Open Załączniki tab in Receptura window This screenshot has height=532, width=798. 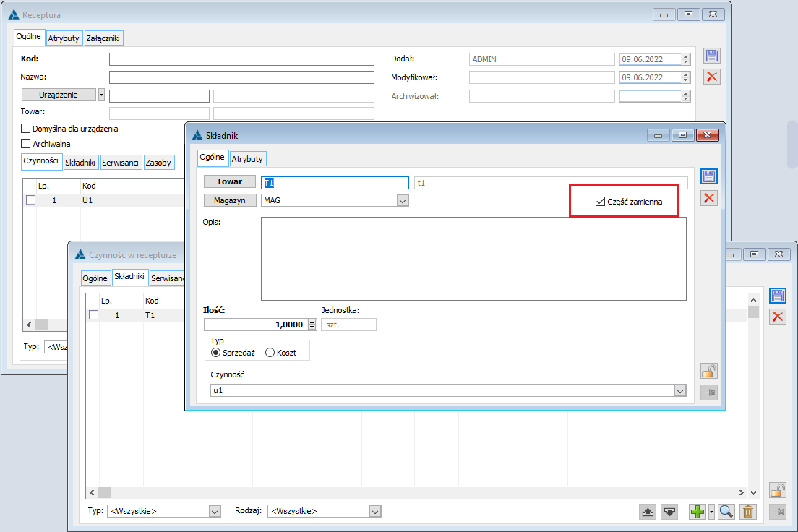[x=103, y=38]
